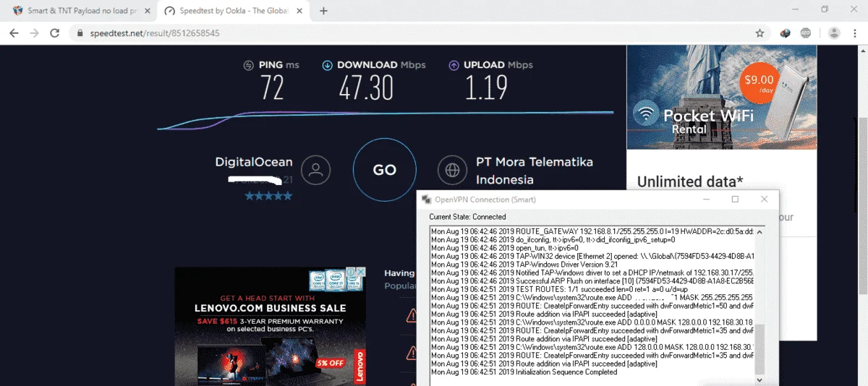
Task: Close the Speedtest by Ookla tab
Action: (x=299, y=11)
